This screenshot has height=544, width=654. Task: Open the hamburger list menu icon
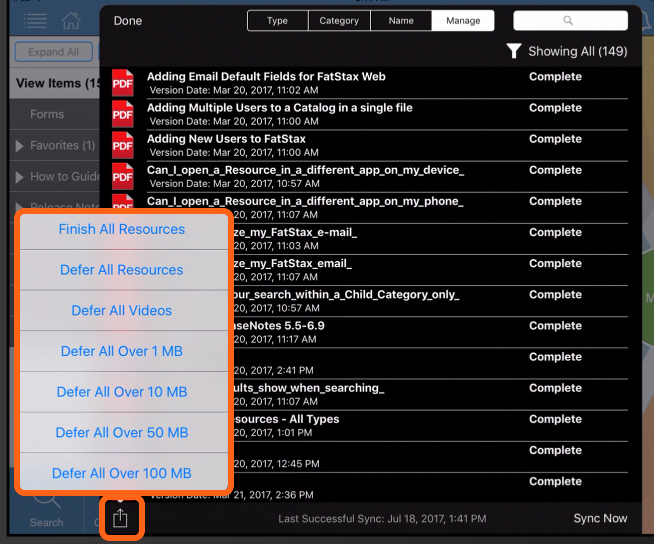click(x=35, y=20)
